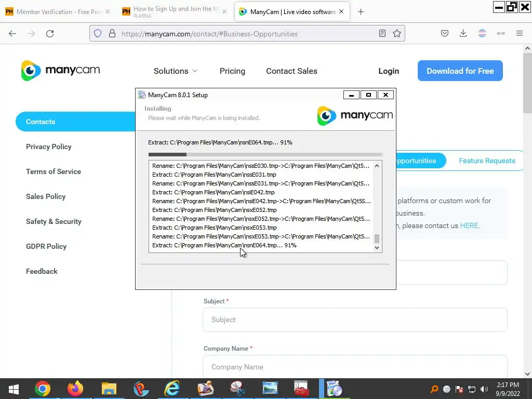This screenshot has height=399, width=532.
Task: Click the flag notification tray icon
Action: click(459, 389)
